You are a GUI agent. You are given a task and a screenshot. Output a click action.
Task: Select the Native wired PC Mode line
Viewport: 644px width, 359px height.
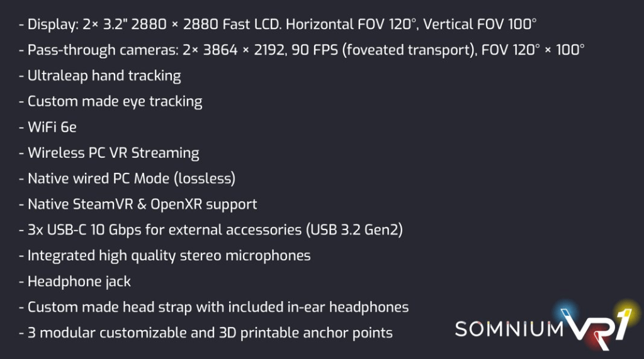127,179
